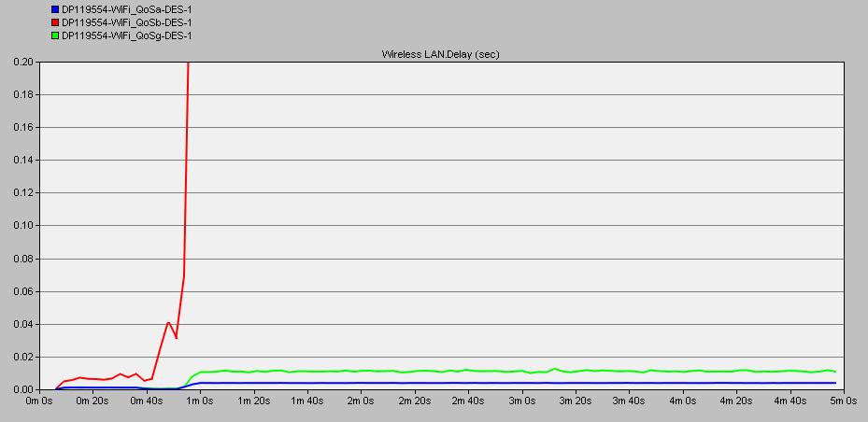Click the 0.12 y-axis label

[21, 193]
